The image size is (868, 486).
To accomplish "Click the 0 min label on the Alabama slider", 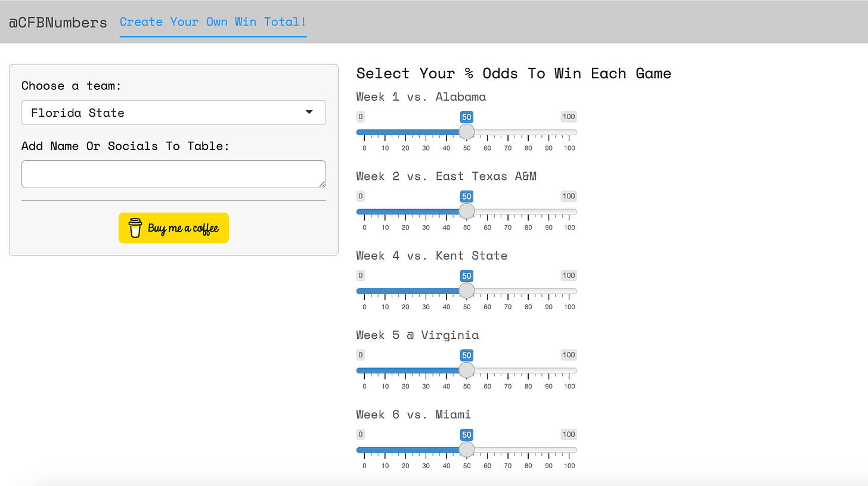I will tap(361, 117).
